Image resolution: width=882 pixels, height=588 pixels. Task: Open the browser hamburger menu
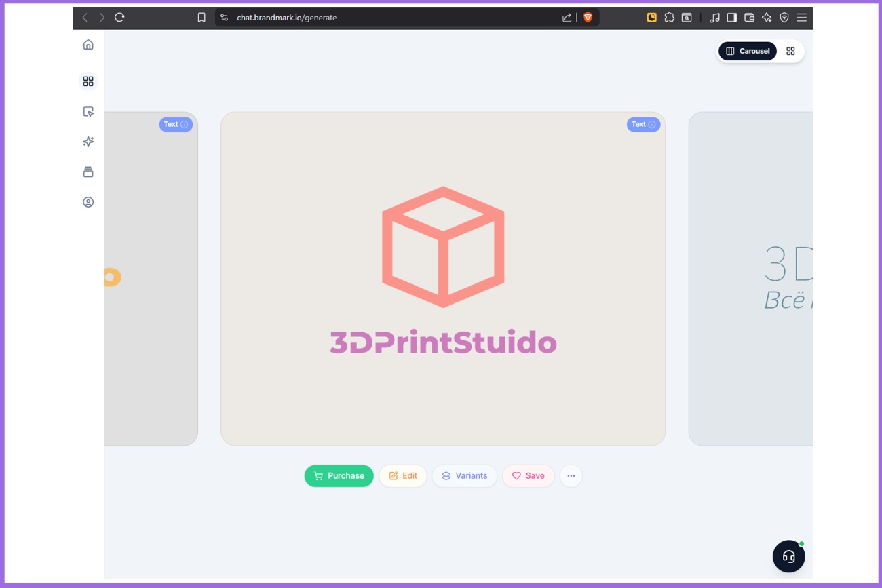click(x=801, y=18)
